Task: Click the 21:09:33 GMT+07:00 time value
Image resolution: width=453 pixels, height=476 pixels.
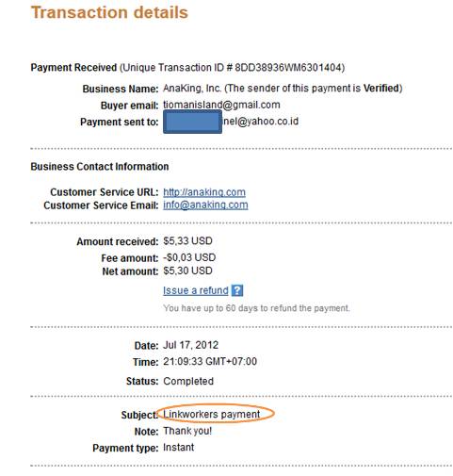Action: point(210,361)
